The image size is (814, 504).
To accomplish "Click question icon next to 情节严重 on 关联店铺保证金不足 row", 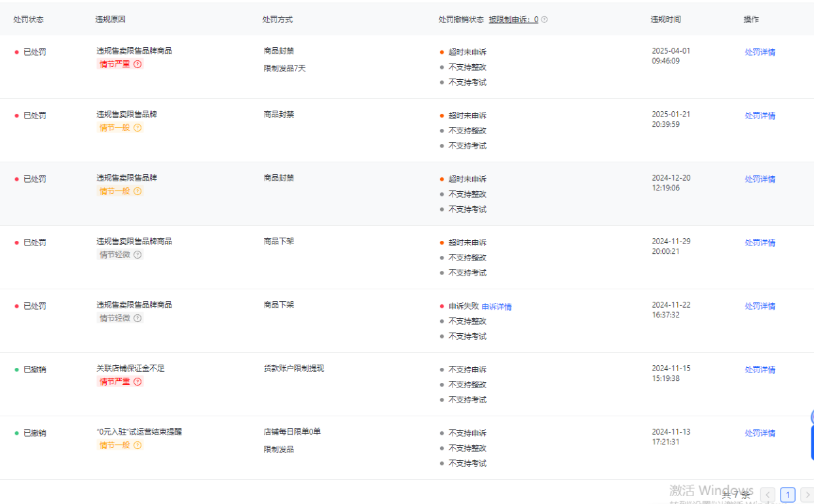I will [138, 382].
